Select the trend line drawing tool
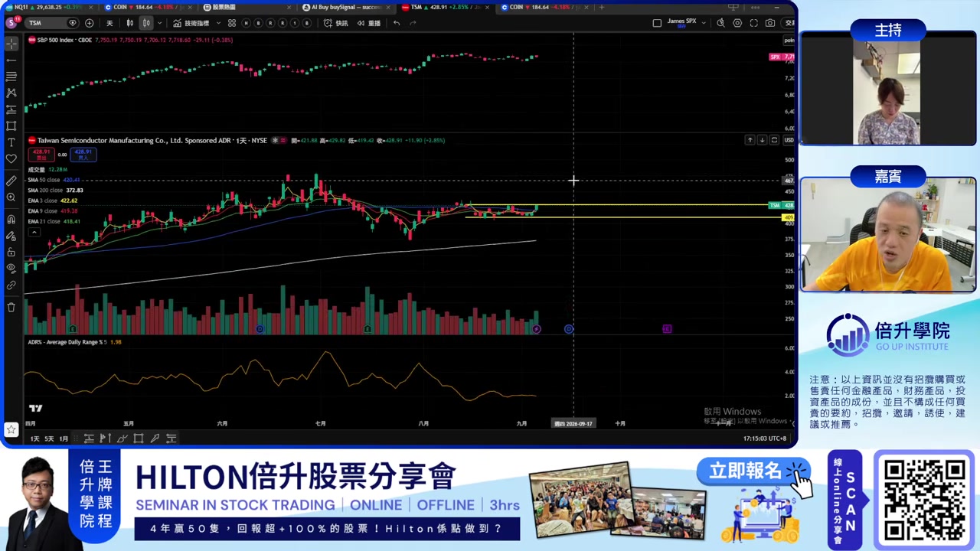Image resolution: width=980 pixels, height=551 pixels. (11, 60)
